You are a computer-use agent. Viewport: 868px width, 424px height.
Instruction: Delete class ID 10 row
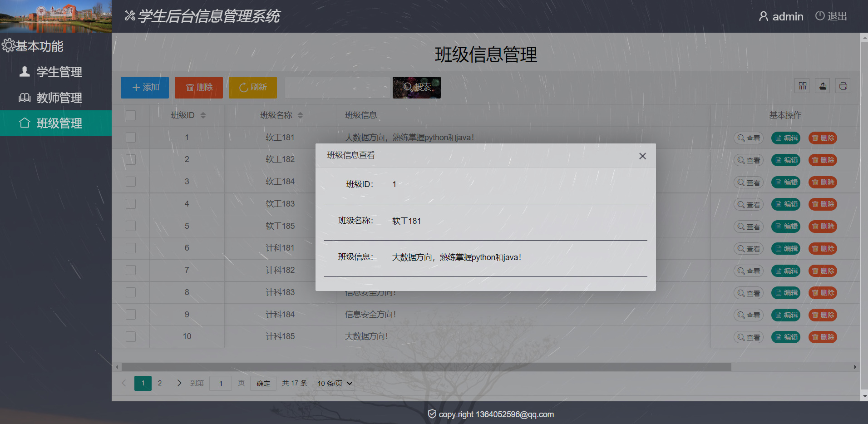coord(823,337)
